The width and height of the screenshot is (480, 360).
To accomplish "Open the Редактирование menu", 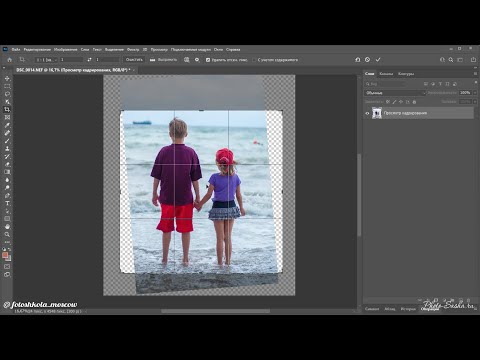I will 37,49.
